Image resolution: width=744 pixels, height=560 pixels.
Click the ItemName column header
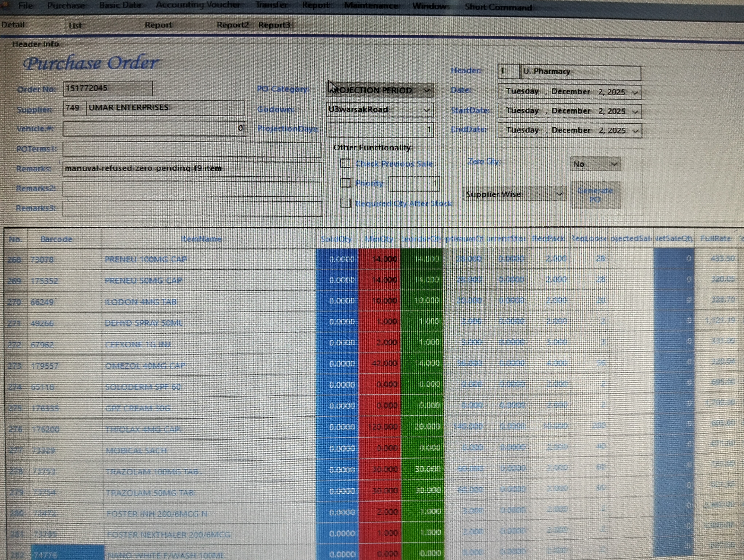(201, 239)
